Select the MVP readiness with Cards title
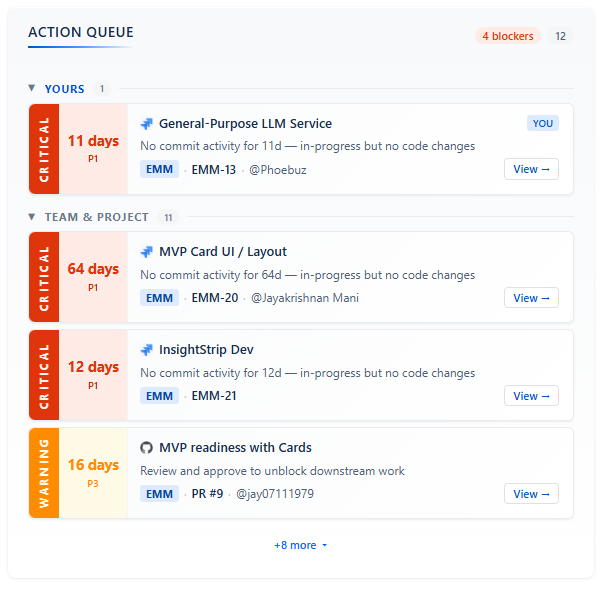The image size is (607, 595). tap(235, 448)
